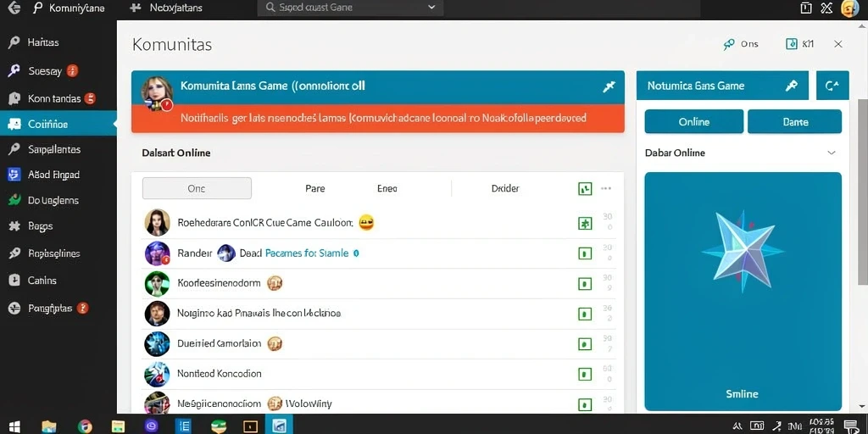This screenshot has height=434, width=868.
Task: Click the star thumbnail in Smline card
Action: pos(743,252)
